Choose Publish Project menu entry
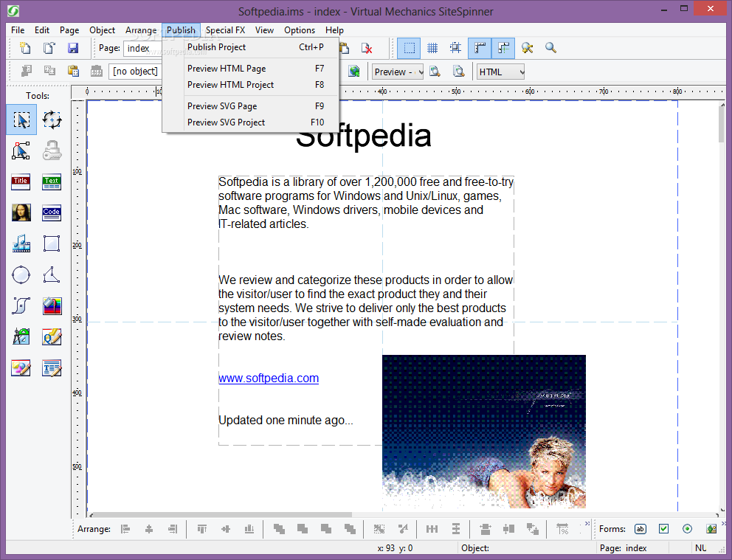Screen dimensions: 732x560 [251, 47]
